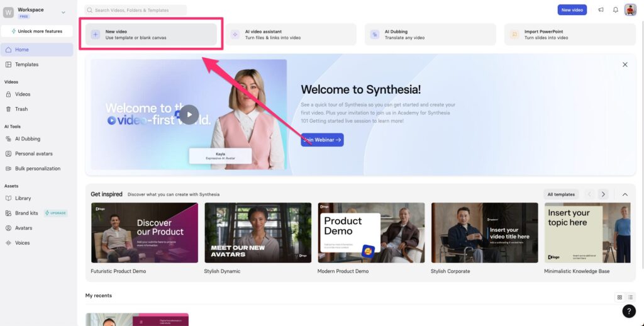The image size is (644, 326).
Task: Open All templates button
Action: 561,194
